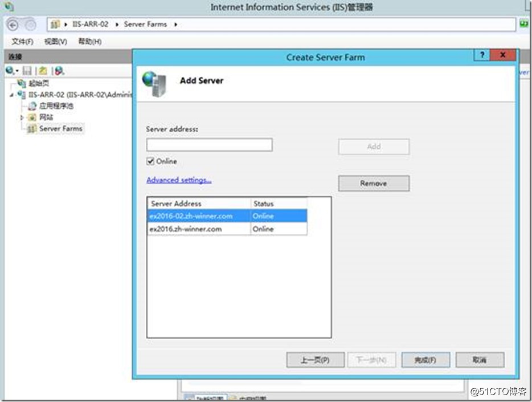The height and width of the screenshot is (402, 532).
Task: Select Server Farms in the connections tree
Action: pyautogui.click(x=61, y=129)
